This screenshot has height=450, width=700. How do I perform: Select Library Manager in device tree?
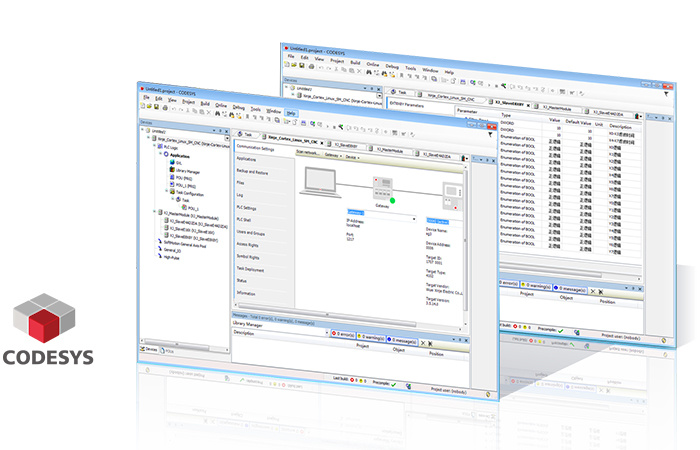pyautogui.click(x=188, y=171)
